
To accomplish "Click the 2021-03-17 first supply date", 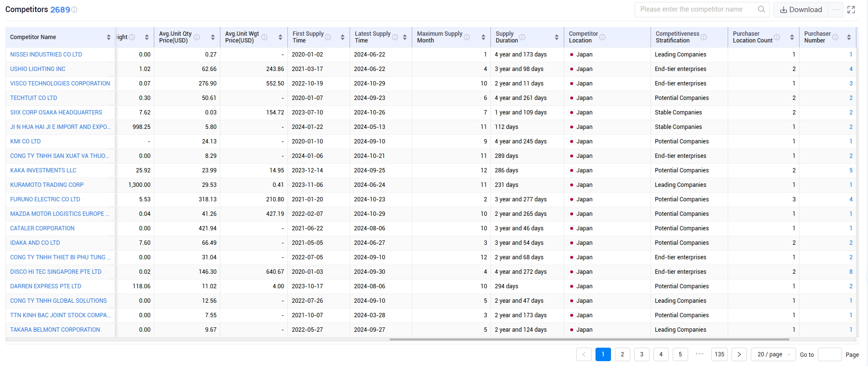I will click(x=307, y=69).
